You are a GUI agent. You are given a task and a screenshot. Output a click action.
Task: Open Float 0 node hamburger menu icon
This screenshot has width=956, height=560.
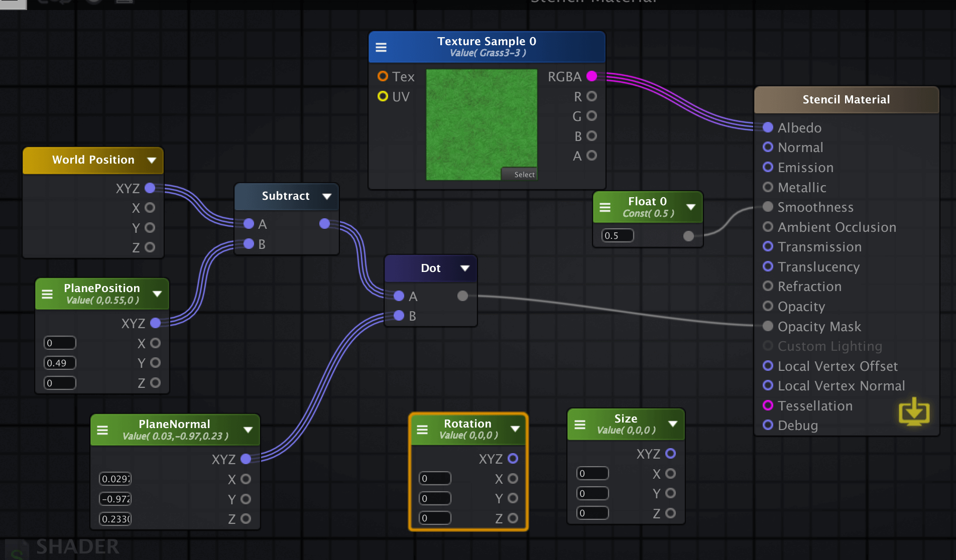click(605, 207)
